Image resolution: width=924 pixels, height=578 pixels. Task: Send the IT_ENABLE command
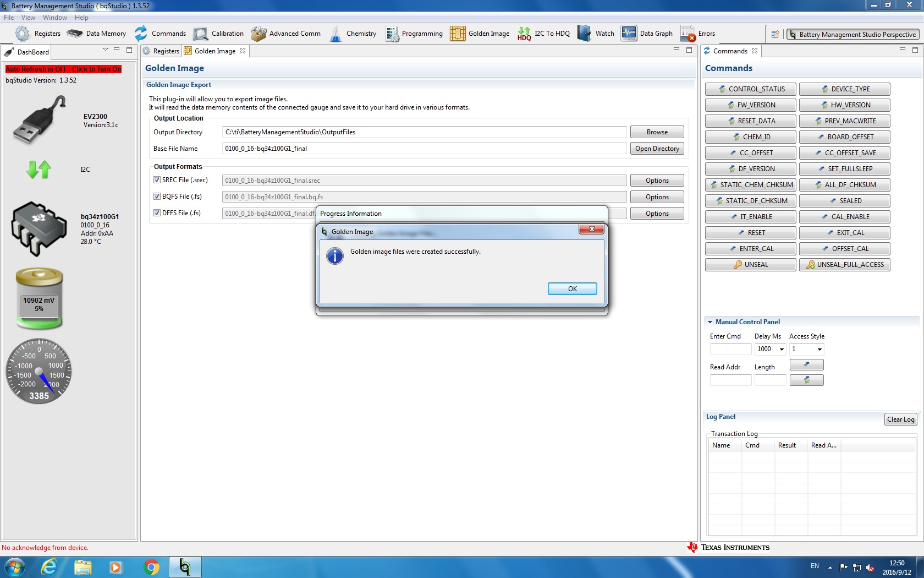[x=751, y=217]
